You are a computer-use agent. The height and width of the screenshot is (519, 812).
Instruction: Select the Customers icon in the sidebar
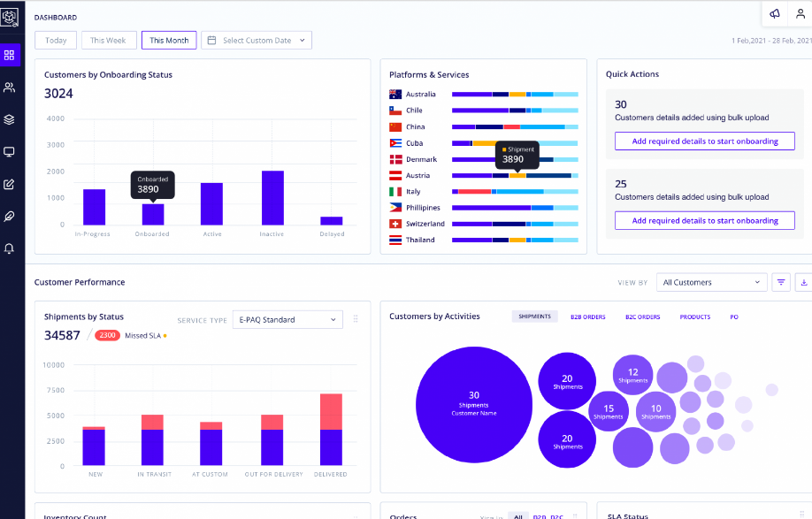tap(10, 87)
